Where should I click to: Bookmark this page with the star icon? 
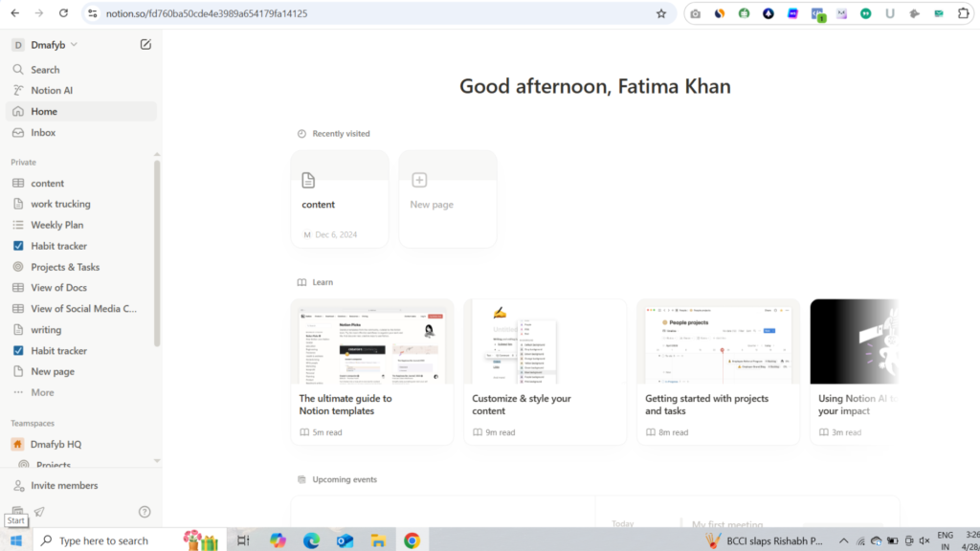(660, 14)
